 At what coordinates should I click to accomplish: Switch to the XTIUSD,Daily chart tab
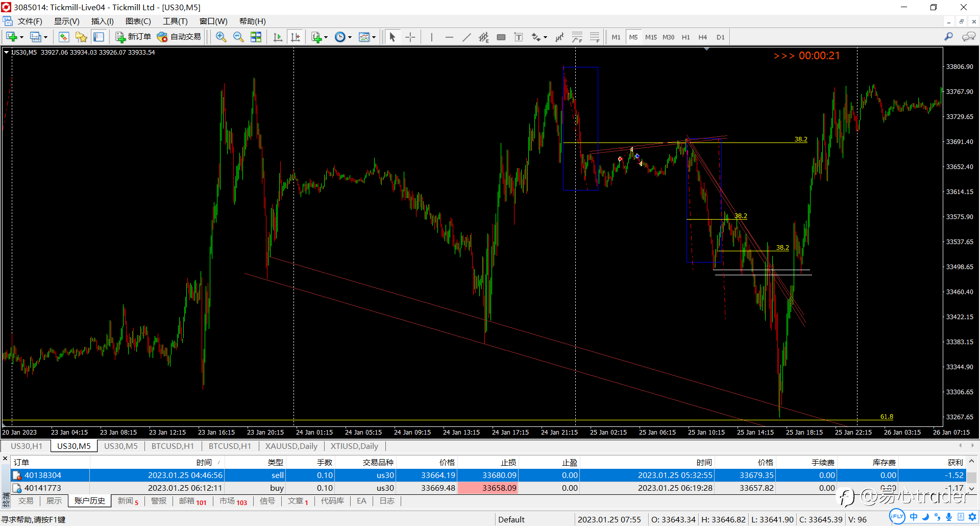point(354,446)
